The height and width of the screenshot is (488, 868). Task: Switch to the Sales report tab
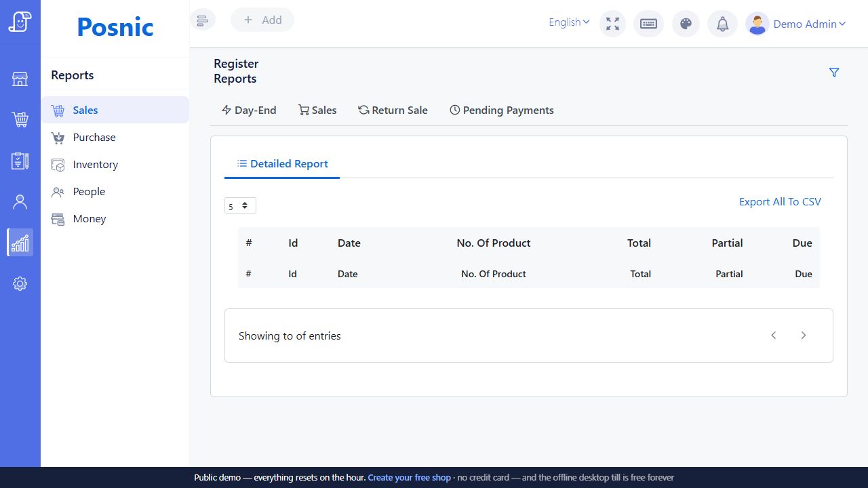tap(317, 110)
